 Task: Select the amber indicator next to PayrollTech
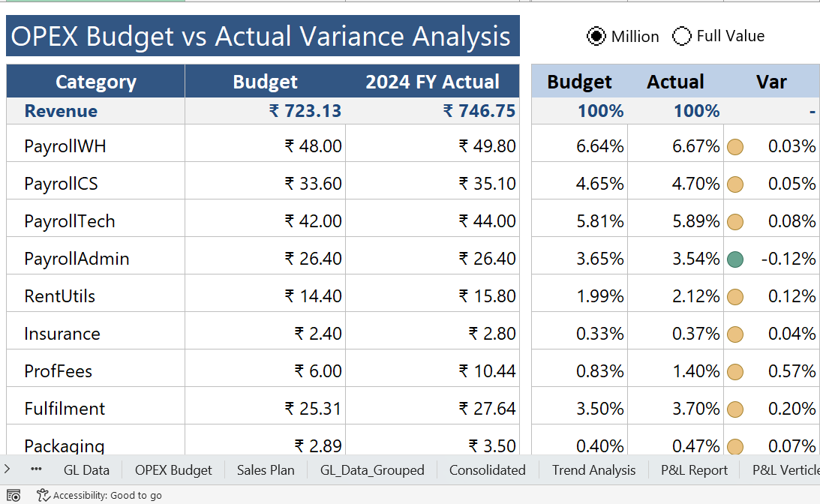tap(735, 221)
